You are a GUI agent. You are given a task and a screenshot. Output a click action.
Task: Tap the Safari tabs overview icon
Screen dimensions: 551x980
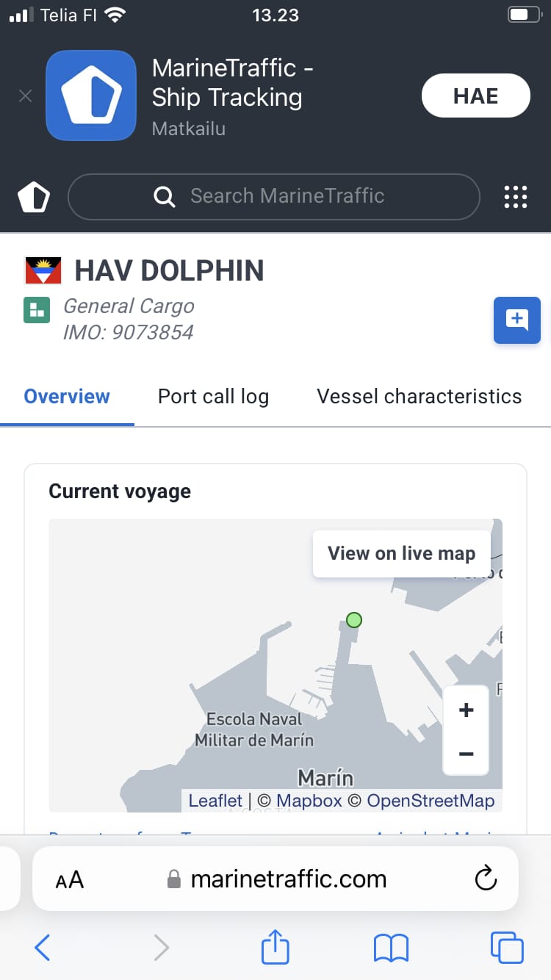pyautogui.click(x=506, y=947)
